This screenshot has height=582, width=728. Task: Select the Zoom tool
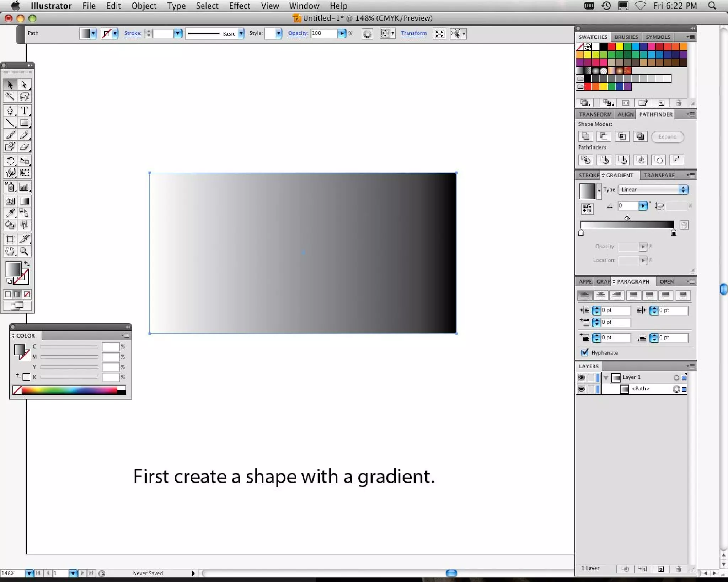coord(24,252)
